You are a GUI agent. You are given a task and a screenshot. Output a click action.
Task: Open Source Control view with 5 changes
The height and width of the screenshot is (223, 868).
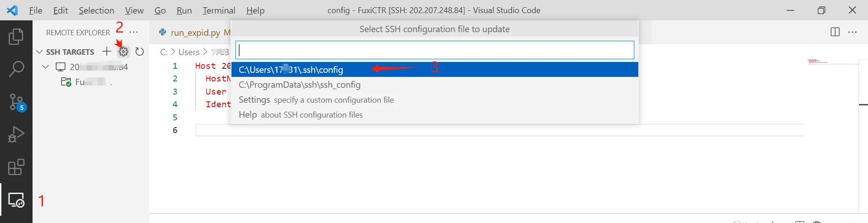coord(17,102)
